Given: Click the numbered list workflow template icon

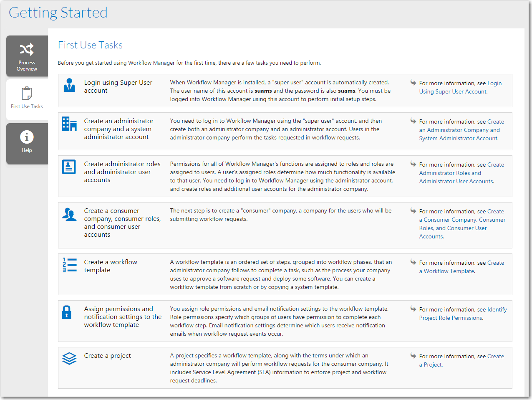Looking at the screenshot, I should [x=69, y=265].
